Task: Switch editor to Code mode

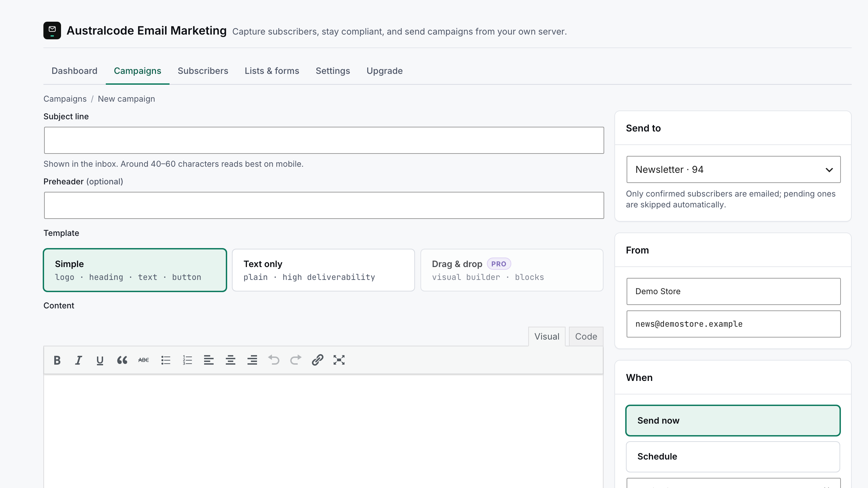Action: click(586, 337)
